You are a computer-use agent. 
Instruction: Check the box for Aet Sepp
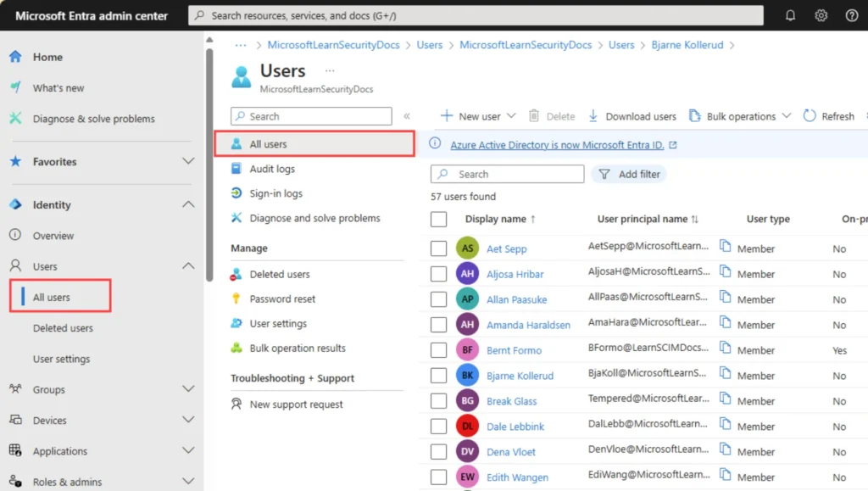(438, 248)
